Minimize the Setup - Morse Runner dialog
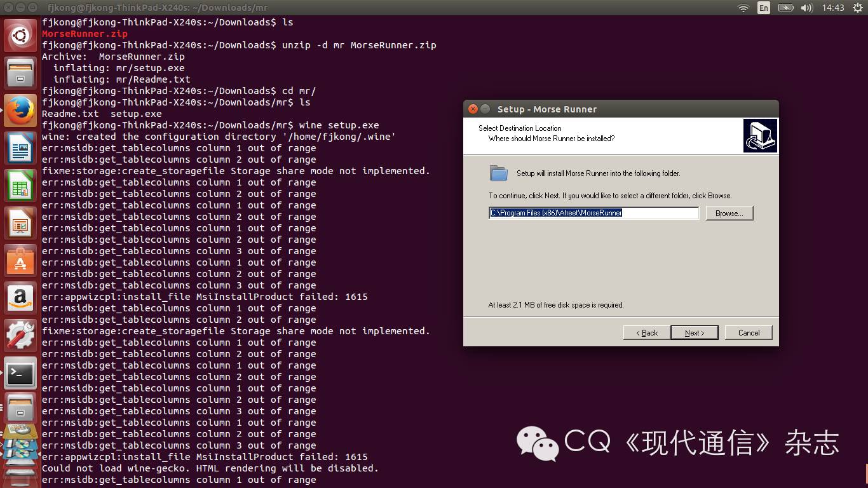 coord(485,109)
